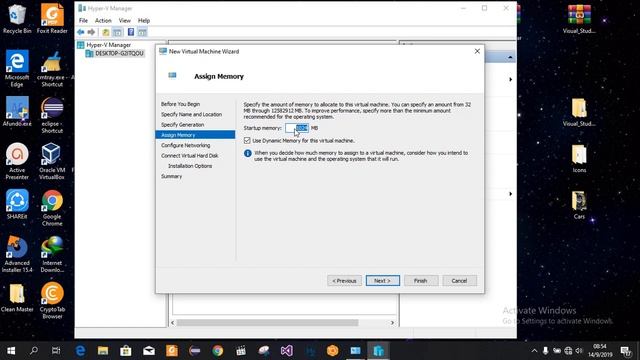The width and height of the screenshot is (640, 360).
Task: Open the Icons folder on desktop
Action: click(579, 158)
